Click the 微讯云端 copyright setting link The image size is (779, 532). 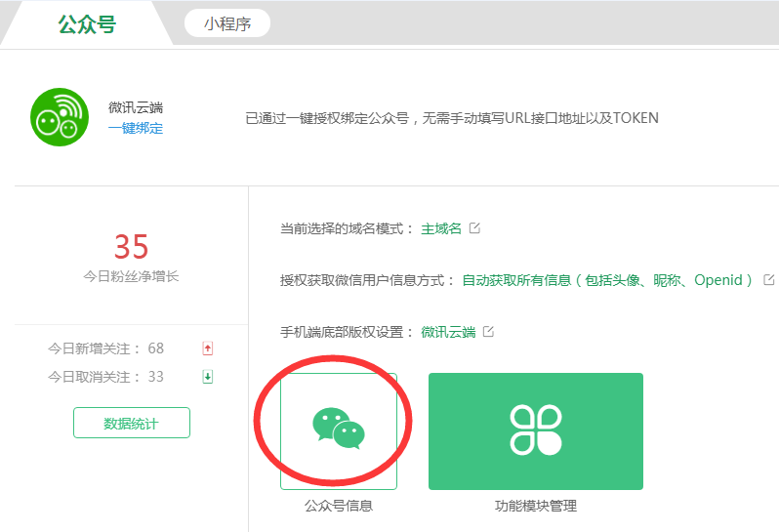(x=448, y=332)
